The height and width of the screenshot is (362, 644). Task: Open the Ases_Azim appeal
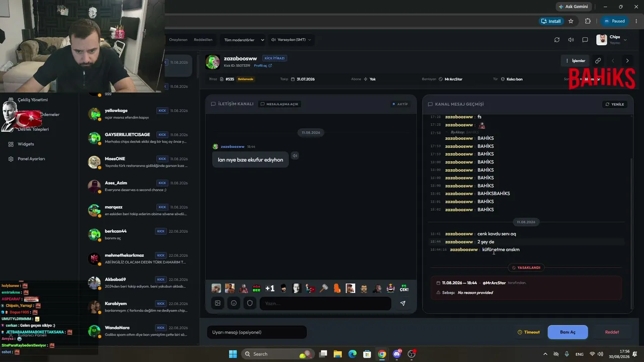(x=138, y=187)
